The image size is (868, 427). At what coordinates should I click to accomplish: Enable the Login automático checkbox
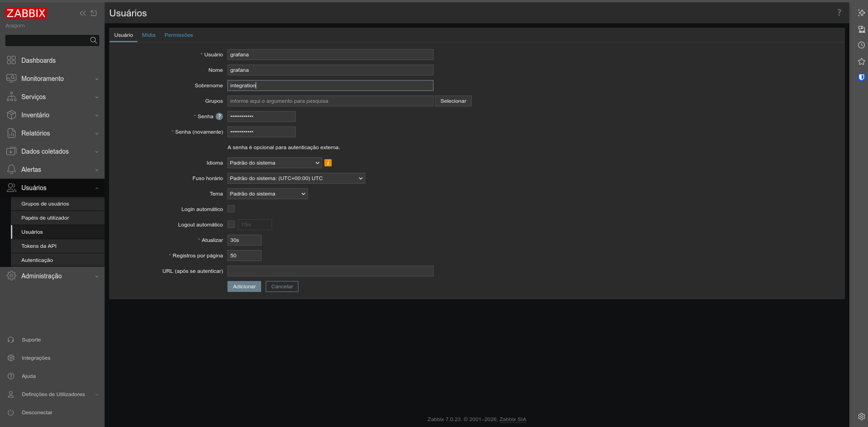[231, 209]
